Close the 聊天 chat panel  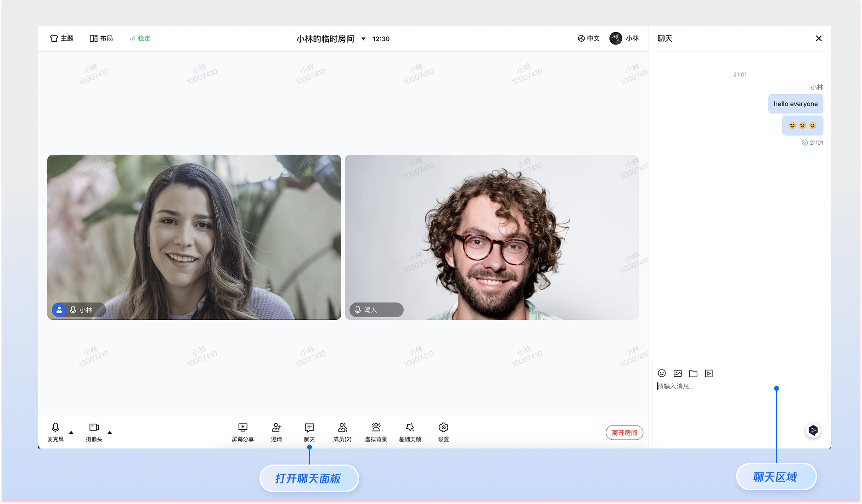[x=818, y=39]
